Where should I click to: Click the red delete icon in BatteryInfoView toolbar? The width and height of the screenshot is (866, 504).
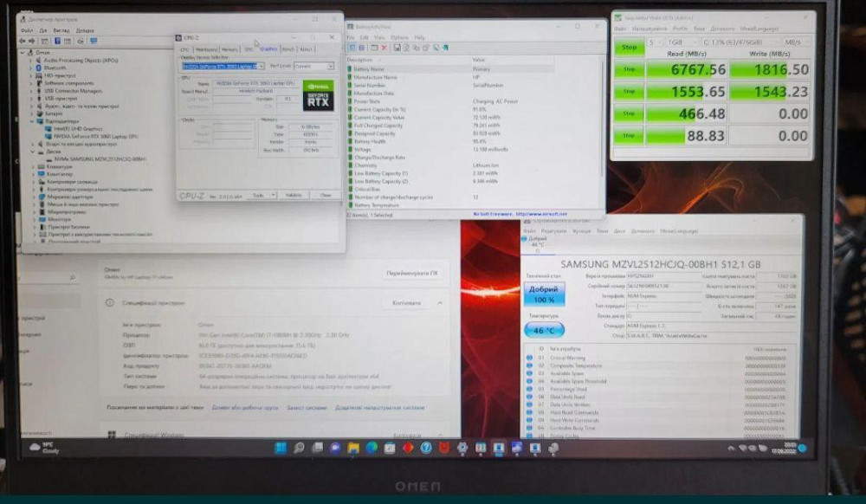(384, 48)
